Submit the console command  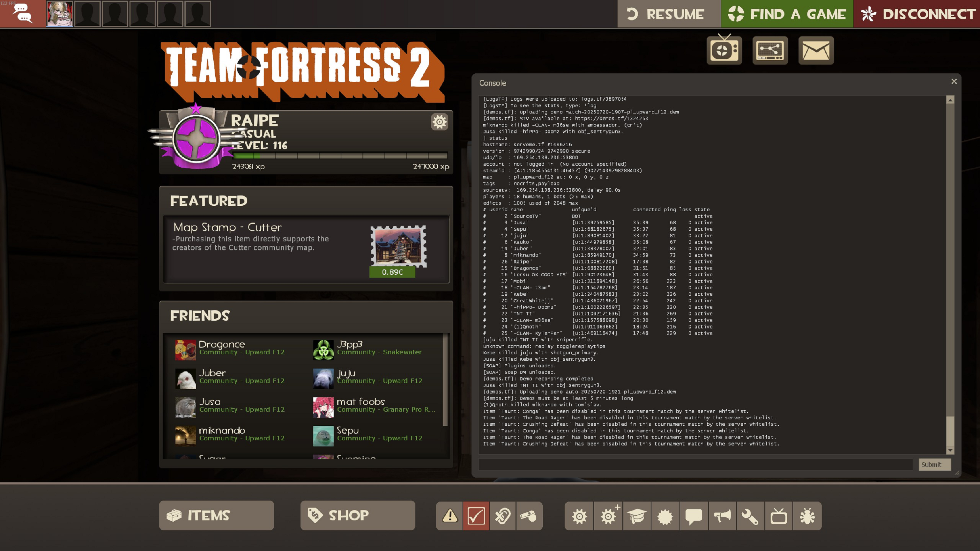pos(934,464)
